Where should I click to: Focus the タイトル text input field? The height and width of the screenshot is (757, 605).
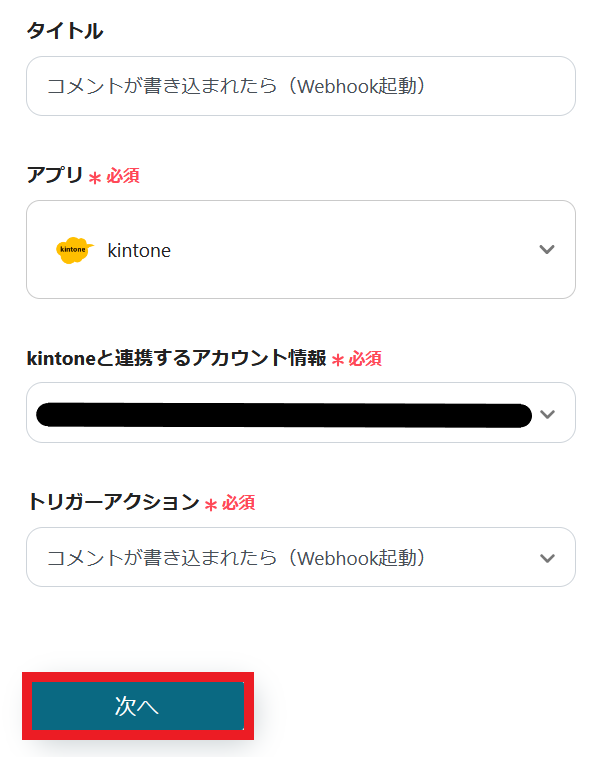click(x=300, y=86)
